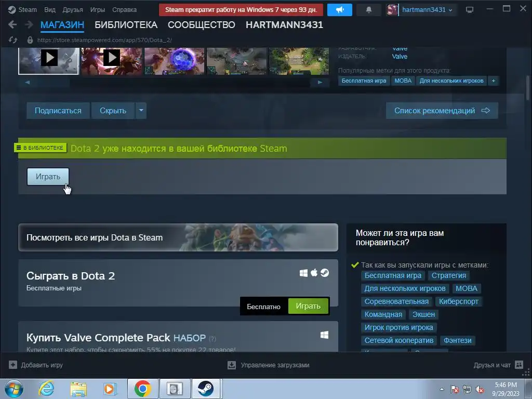Open the Игры menu
The width and height of the screenshot is (532, 399).
coord(98,10)
